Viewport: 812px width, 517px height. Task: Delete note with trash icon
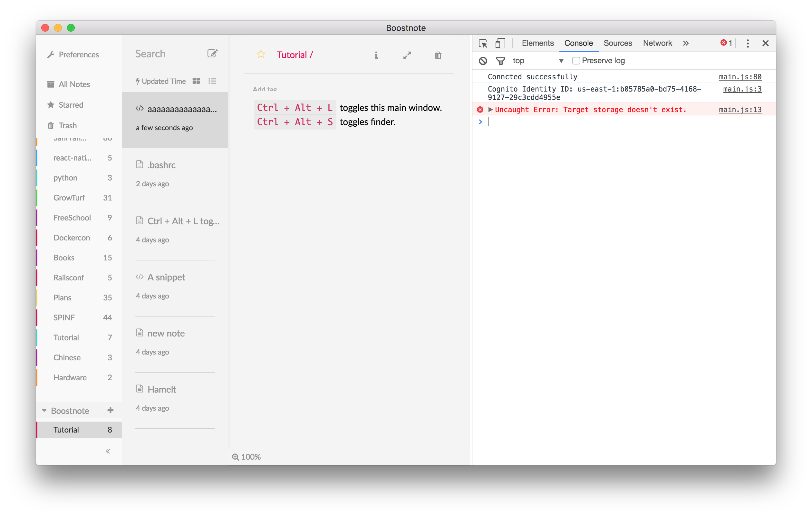click(438, 55)
